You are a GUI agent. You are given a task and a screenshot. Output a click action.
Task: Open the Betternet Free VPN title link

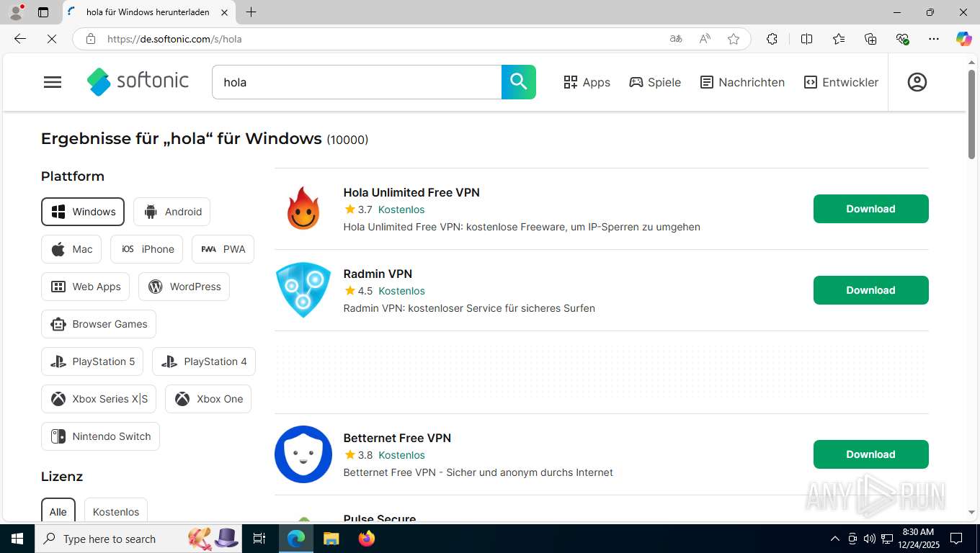pyautogui.click(x=397, y=438)
